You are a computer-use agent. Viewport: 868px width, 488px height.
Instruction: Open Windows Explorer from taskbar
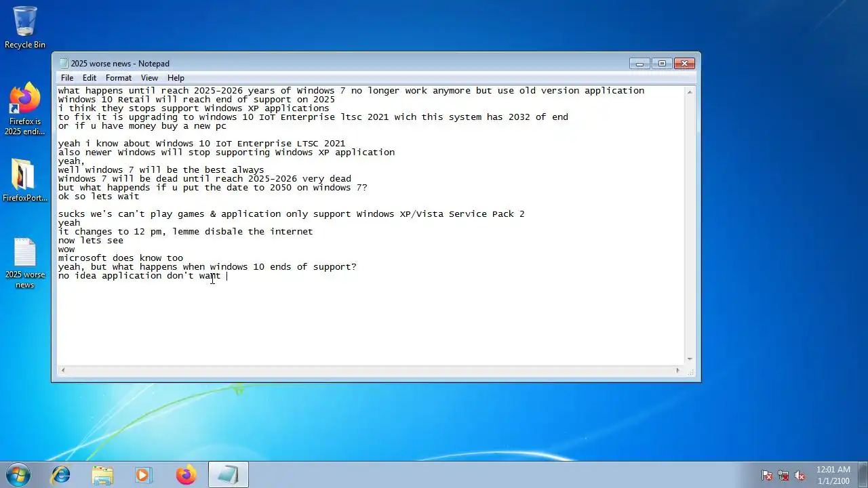pos(102,474)
